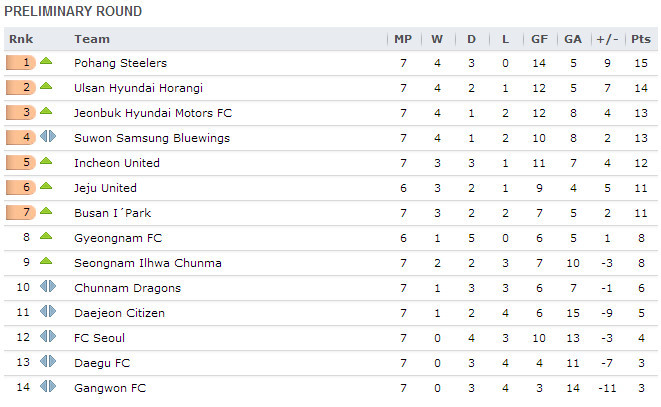The height and width of the screenshot is (407, 661).
Task: Click the green up arrow for Gyeongnam FC
Action: (46, 237)
